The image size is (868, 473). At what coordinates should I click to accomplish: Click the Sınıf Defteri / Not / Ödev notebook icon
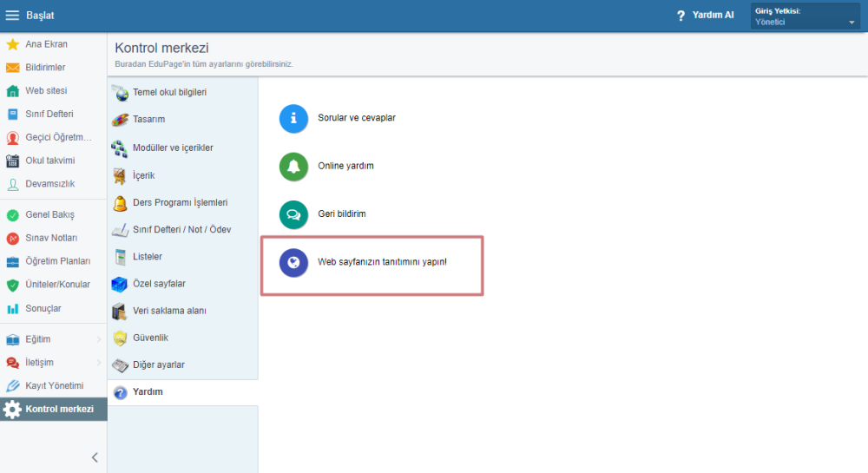coord(120,230)
